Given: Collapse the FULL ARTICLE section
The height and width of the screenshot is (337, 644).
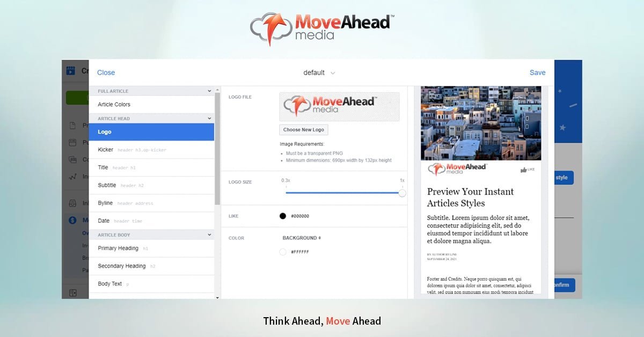Looking at the screenshot, I should click(209, 91).
